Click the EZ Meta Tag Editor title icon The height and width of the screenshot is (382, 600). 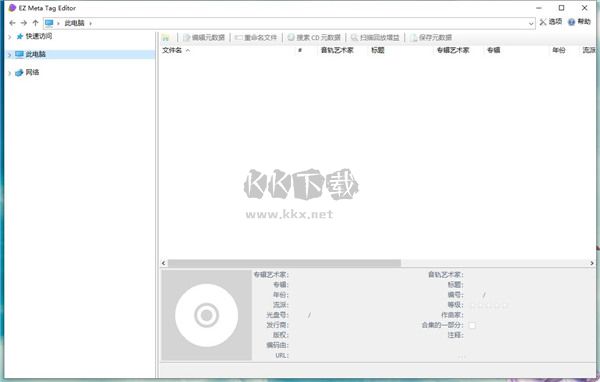click(12, 8)
